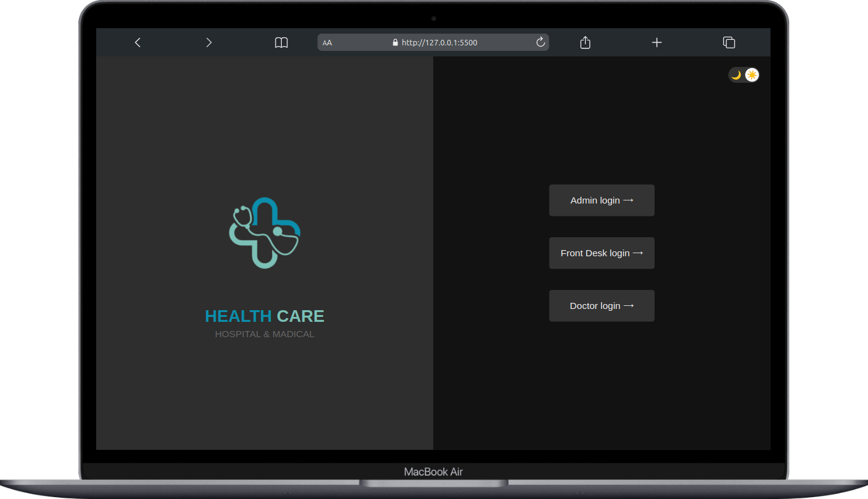
Task: Click the Health Care stethoscope cross logo
Action: click(x=264, y=233)
